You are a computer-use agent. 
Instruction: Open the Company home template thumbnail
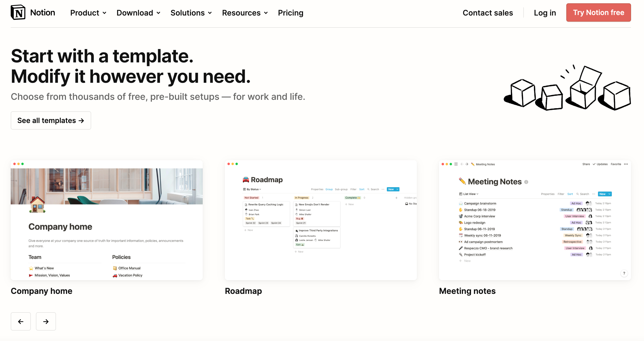click(107, 220)
